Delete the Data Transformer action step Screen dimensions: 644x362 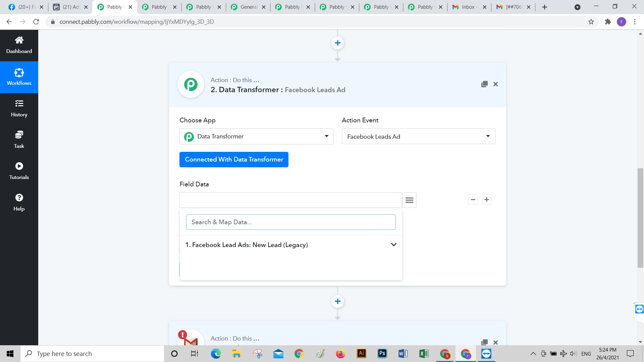coord(495,84)
